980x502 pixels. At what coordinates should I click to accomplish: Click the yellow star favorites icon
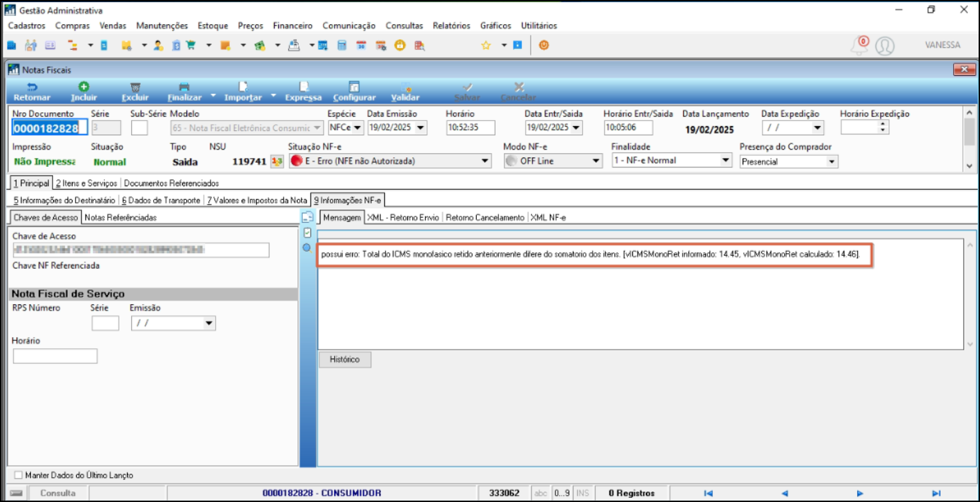(x=486, y=45)
